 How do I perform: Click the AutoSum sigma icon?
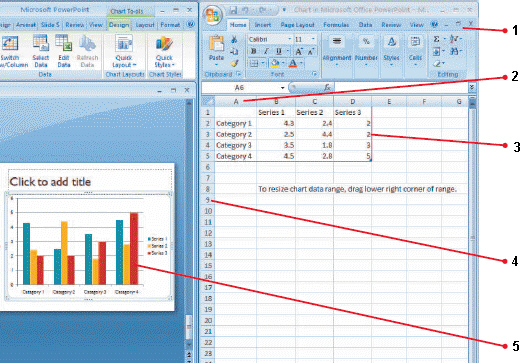436,40
